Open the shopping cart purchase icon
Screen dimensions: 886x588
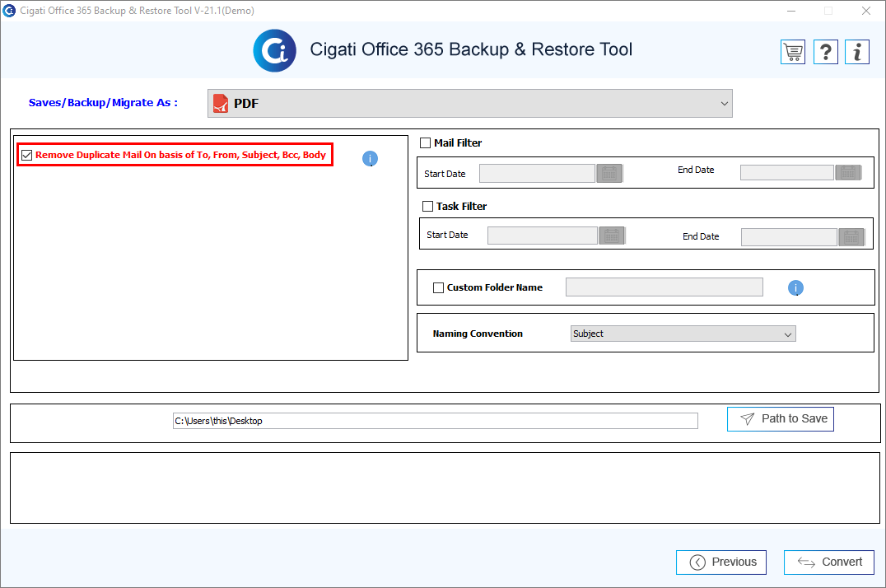pyautogui.click(x=793, y=52)
